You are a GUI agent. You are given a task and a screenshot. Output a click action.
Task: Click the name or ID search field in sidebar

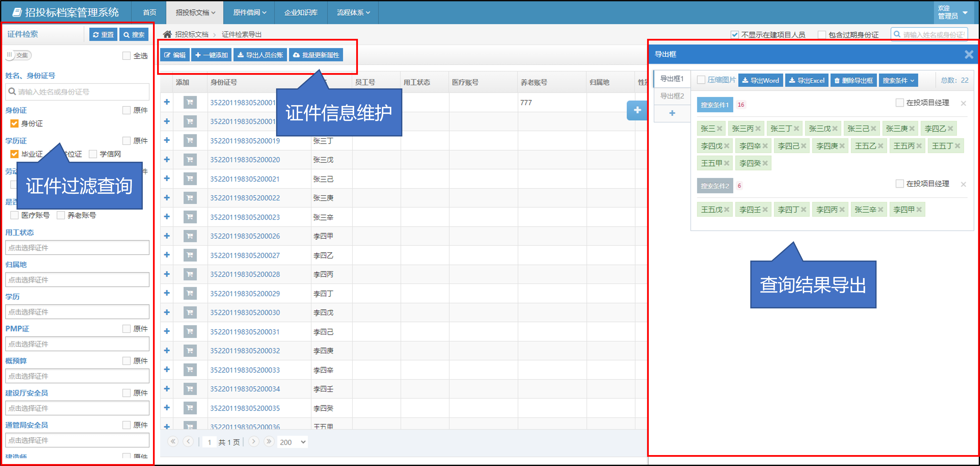[x=77, y=92]
